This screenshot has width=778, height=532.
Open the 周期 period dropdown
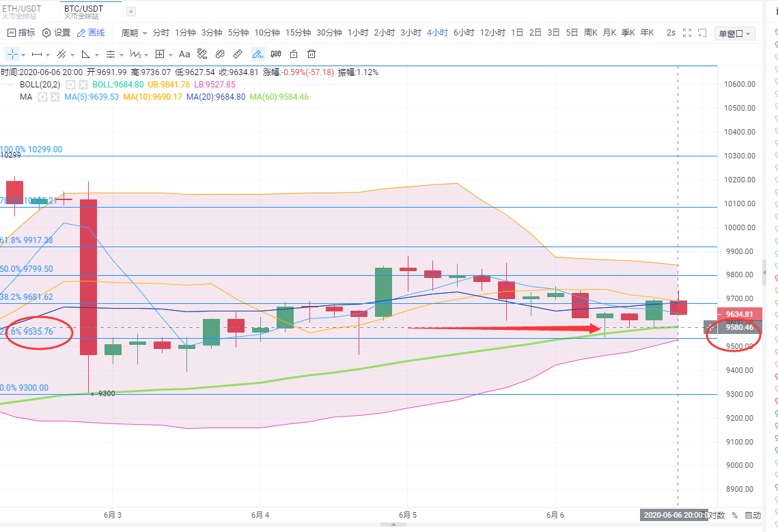click(133, 33)
